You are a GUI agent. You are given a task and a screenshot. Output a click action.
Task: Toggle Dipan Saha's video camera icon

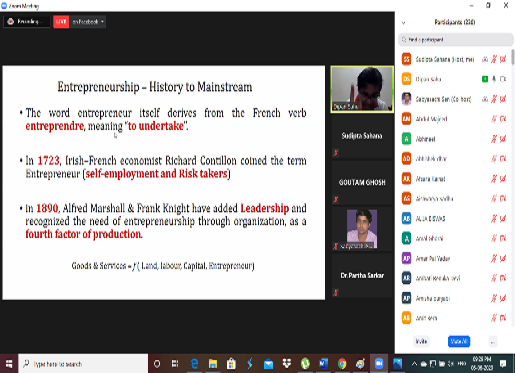[x=503, y=79]
